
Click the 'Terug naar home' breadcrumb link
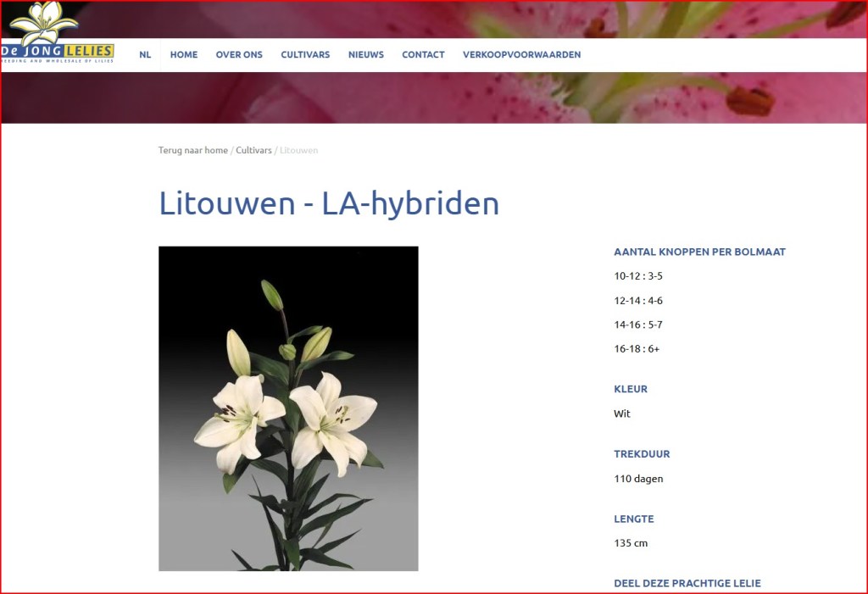pyautogui.click(x=192, y=150)
